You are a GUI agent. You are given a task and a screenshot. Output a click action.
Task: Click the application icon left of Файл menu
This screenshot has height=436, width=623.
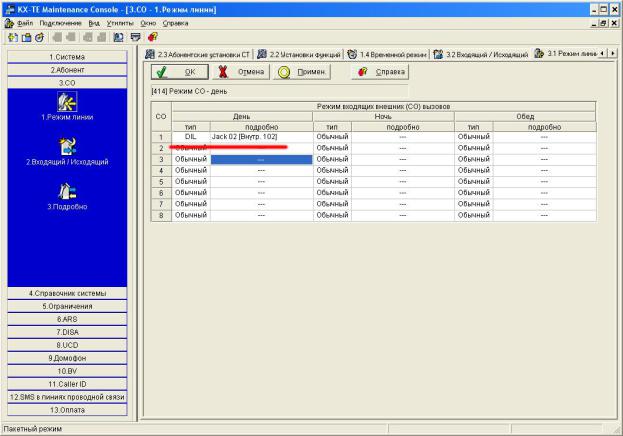point(9,23)
